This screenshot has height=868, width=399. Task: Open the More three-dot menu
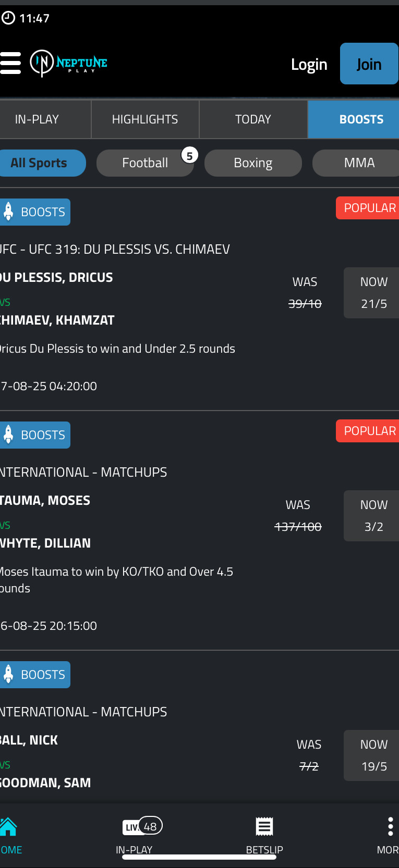point(390,827)
